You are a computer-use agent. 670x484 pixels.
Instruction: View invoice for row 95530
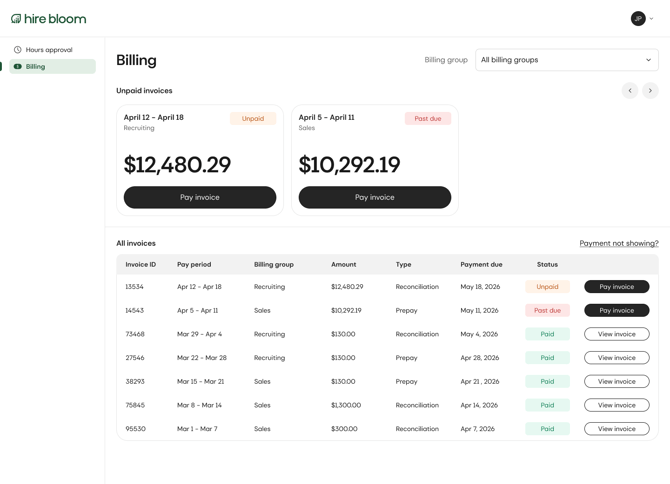[617, 428]
